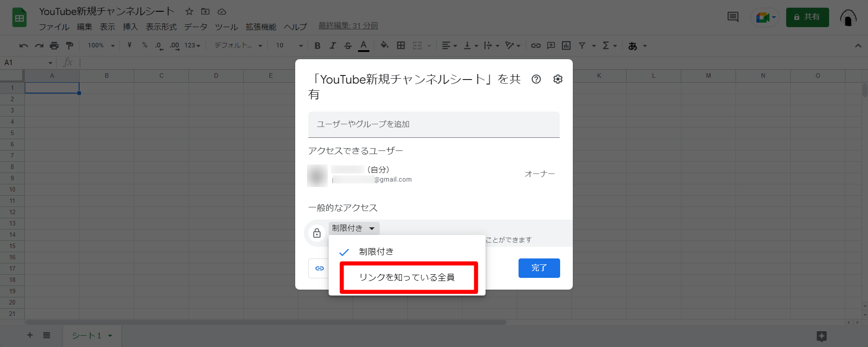Click the green 共有 share button
Image resolution: width=868 pixels, height=347 pixels.
coord(807,17)
